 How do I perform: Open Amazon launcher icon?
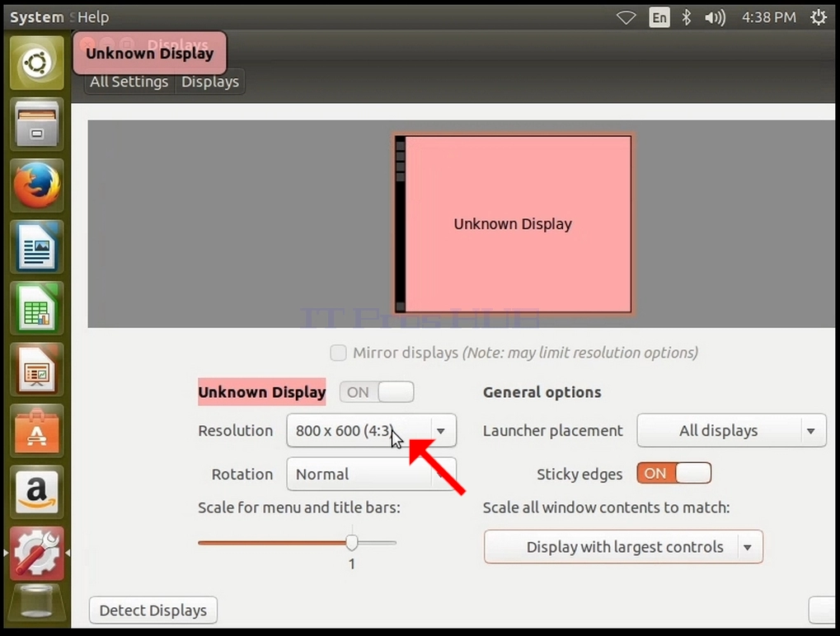pos(36,492)
